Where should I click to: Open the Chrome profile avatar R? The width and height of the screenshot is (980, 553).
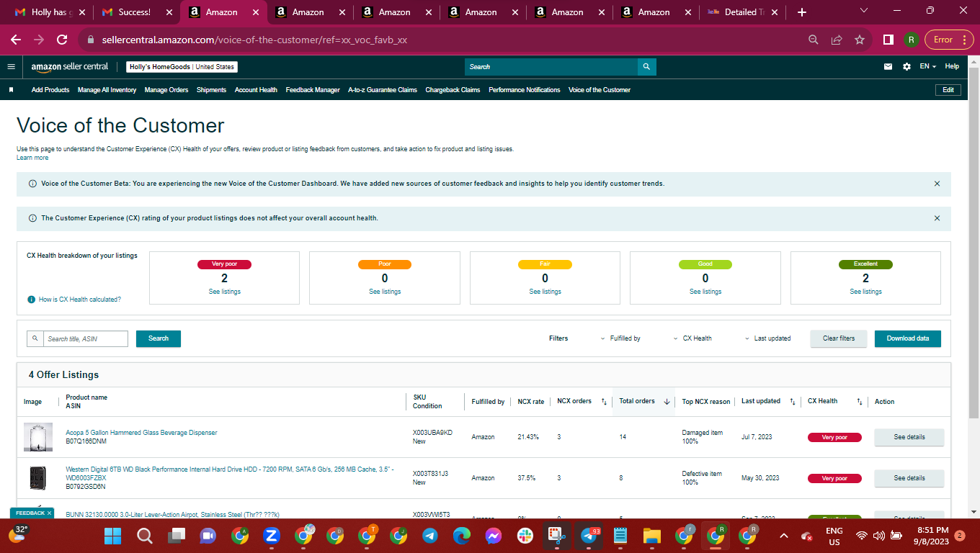click(912, 40)
